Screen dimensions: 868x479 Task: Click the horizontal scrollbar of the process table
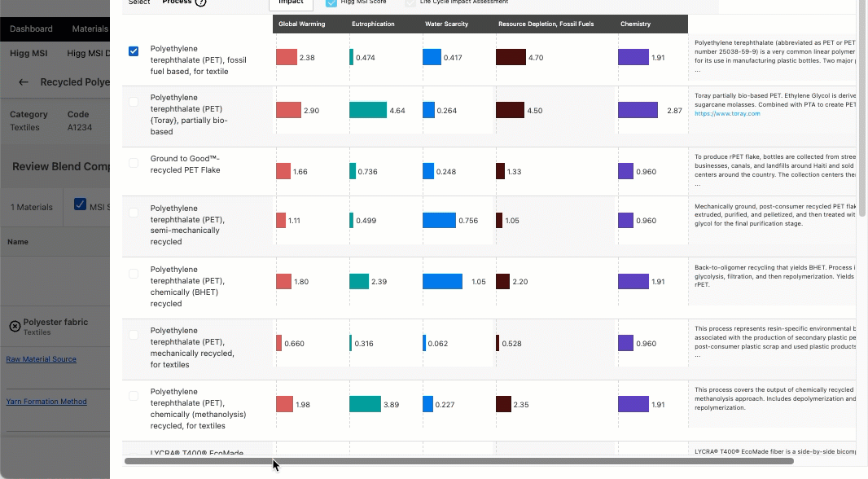click(459, 461)
